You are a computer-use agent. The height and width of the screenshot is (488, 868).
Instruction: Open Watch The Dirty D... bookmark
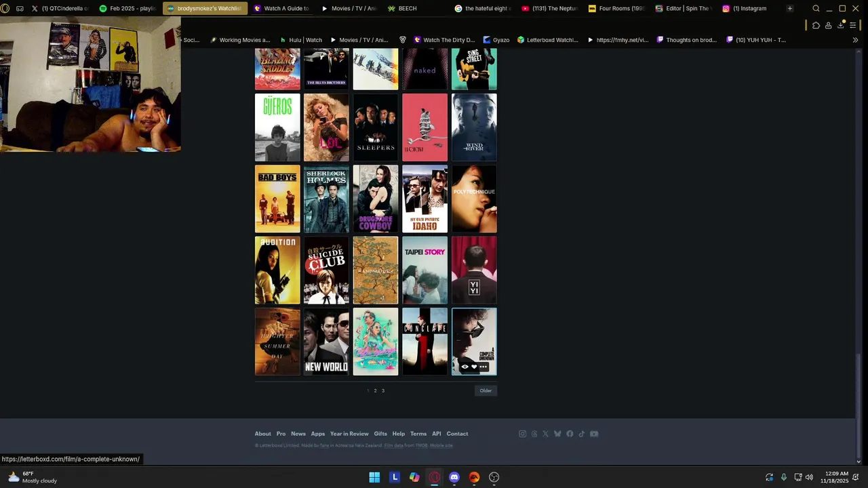(x=444, y=40)
